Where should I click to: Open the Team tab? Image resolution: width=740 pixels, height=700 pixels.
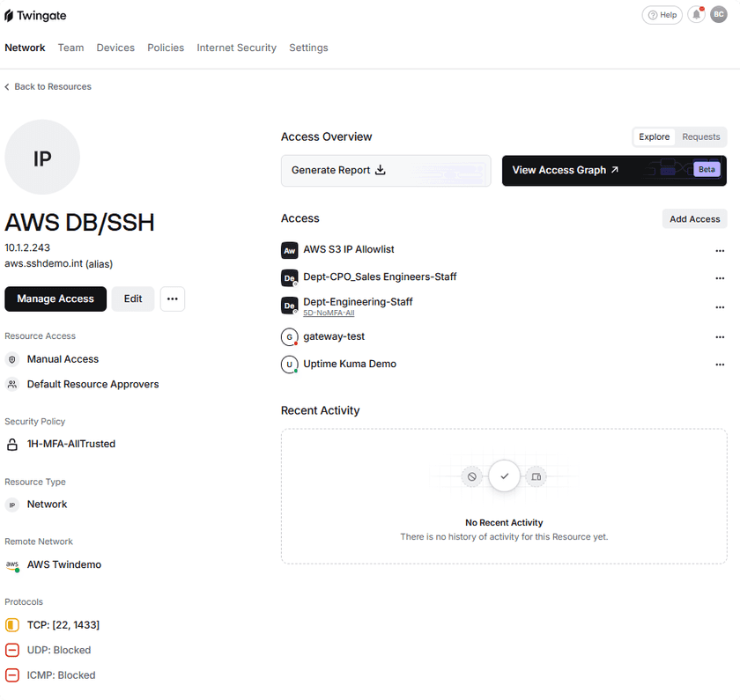tap(70, 48)
